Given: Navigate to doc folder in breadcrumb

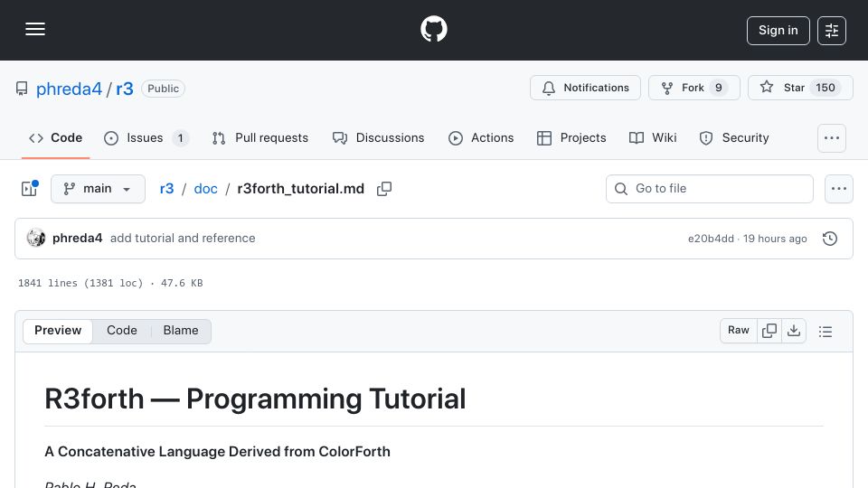Looking at the screenshot, I should 205,189.
